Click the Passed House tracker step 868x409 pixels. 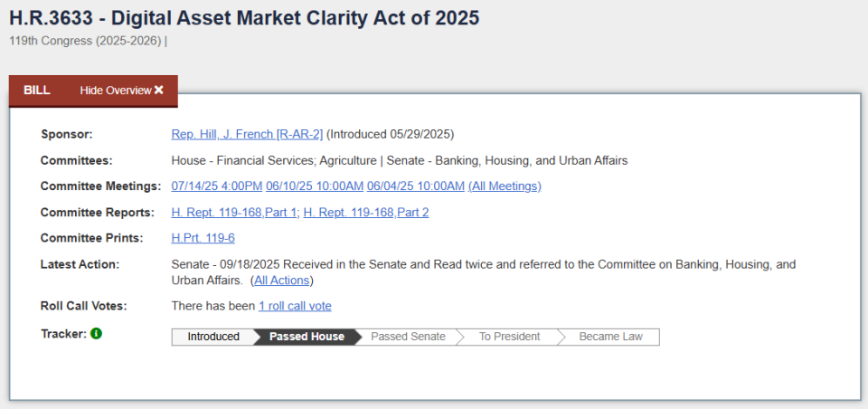click(x=307, y=337)
